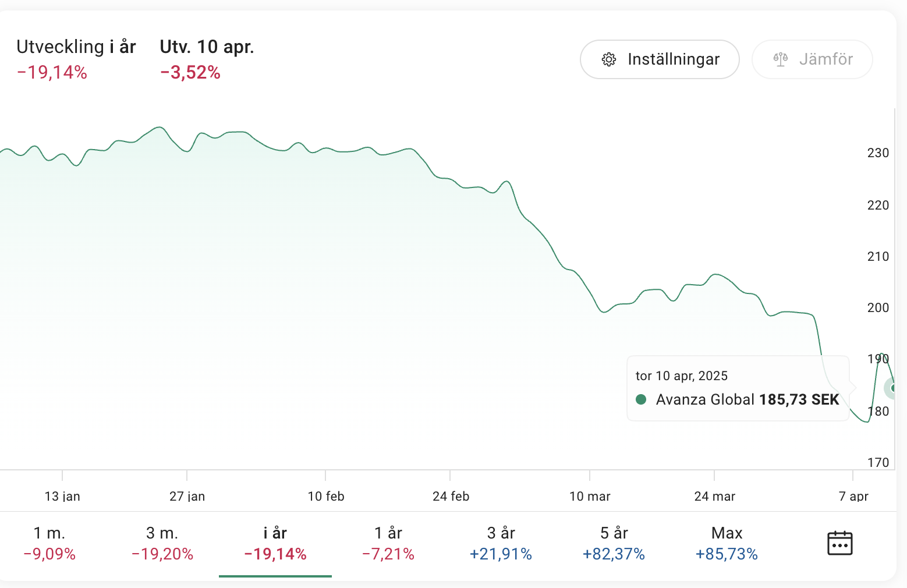Click the Avanza Global price tooltip
Image resolution: width=907 pixels, height=588 pixels.
click(x=738, y=388)
